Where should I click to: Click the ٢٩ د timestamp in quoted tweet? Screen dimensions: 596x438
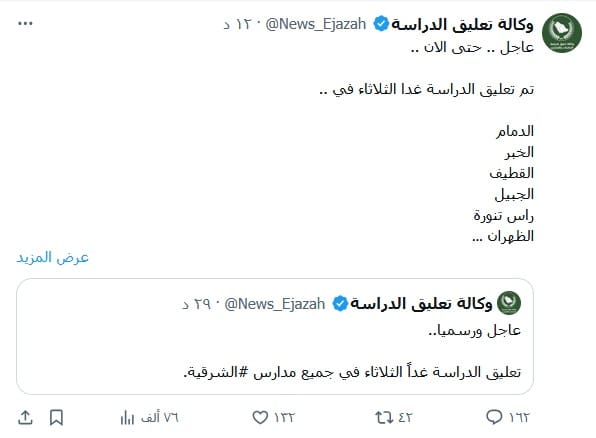coord(196,304)
